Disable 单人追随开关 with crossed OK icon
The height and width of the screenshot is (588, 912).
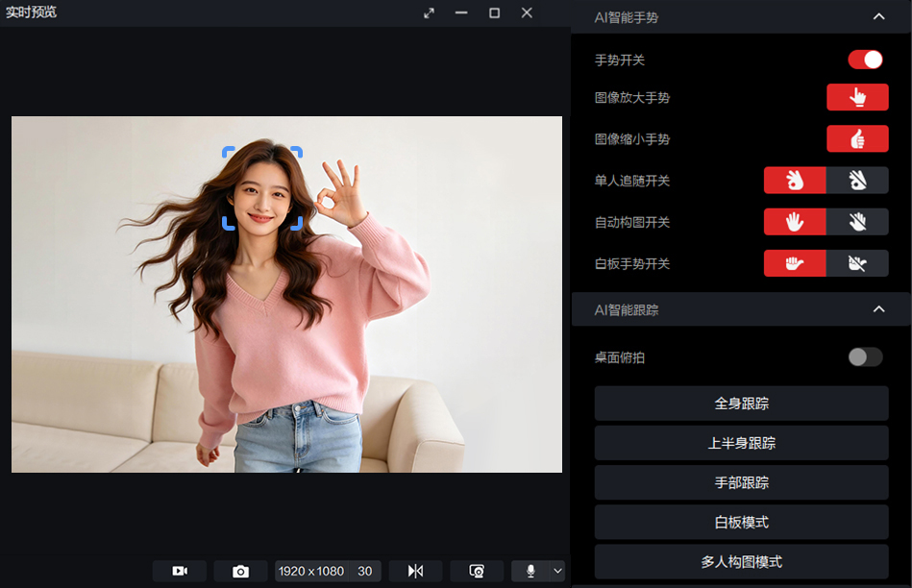pyautogui.click(x=857, y=181)
